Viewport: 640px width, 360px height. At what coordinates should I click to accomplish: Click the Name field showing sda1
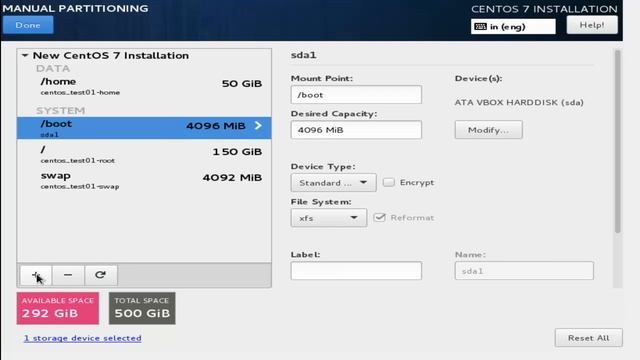[524, 271]
